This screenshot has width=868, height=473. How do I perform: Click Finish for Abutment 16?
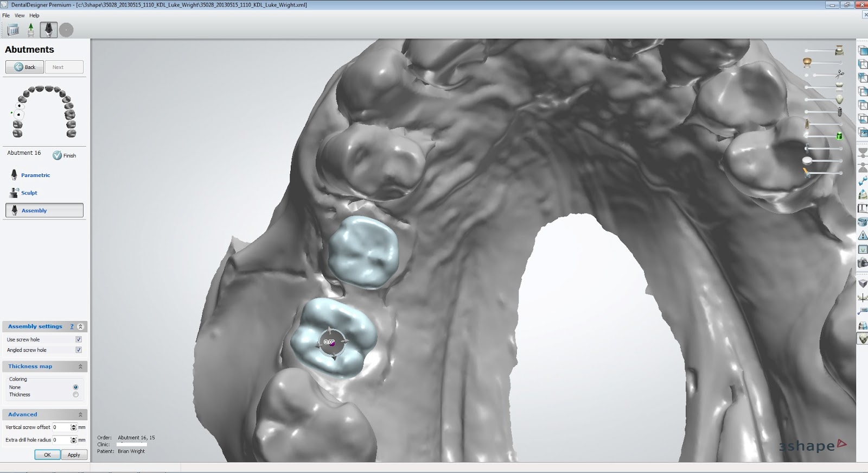65,155
